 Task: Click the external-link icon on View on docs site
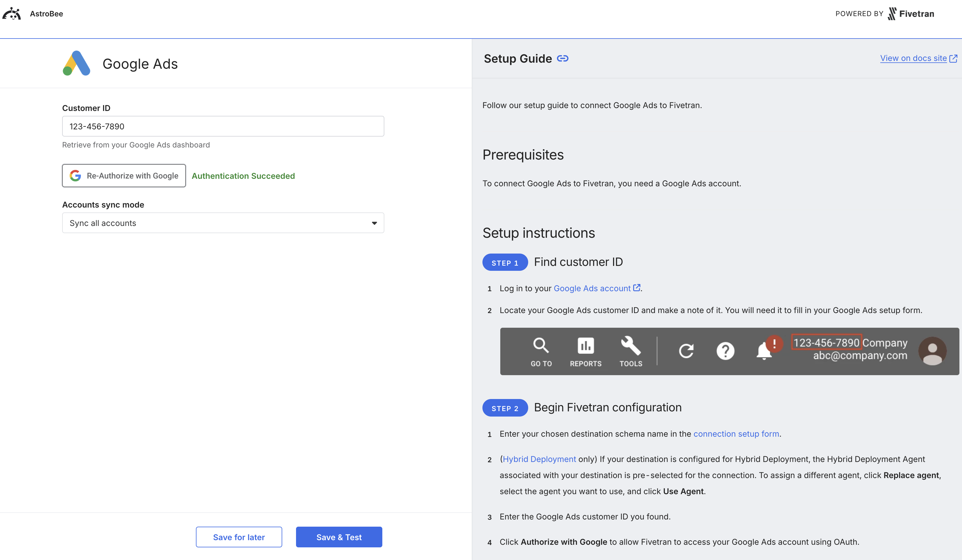click(x=954, y=58)
